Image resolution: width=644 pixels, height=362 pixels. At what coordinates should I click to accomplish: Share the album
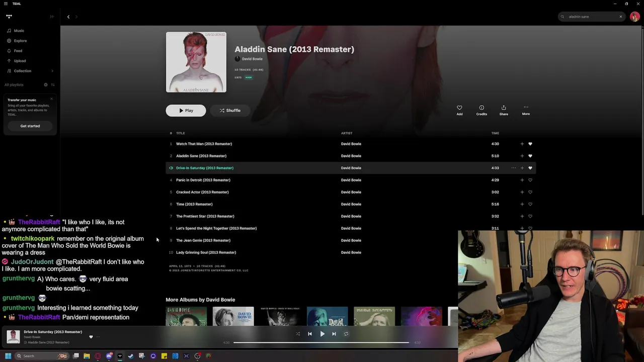coord(504,110)
